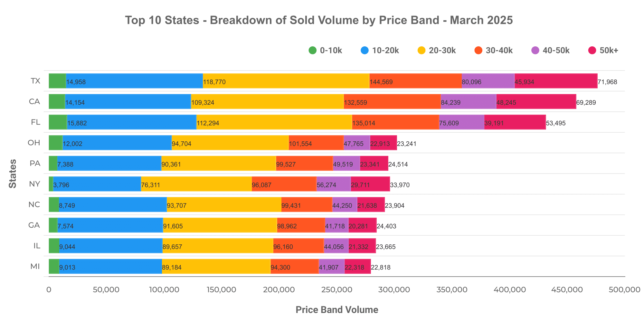Viewport: 644px width, 322px height.
Task: Select the GA label on the vertical axis
Action: click(34, 225)
